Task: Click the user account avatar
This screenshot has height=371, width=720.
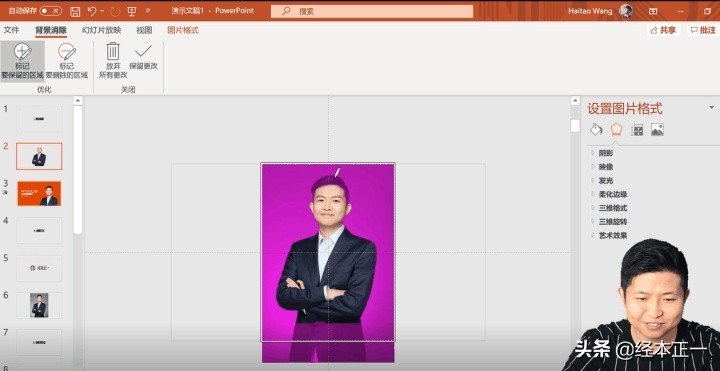Action: tap(626, 11)
